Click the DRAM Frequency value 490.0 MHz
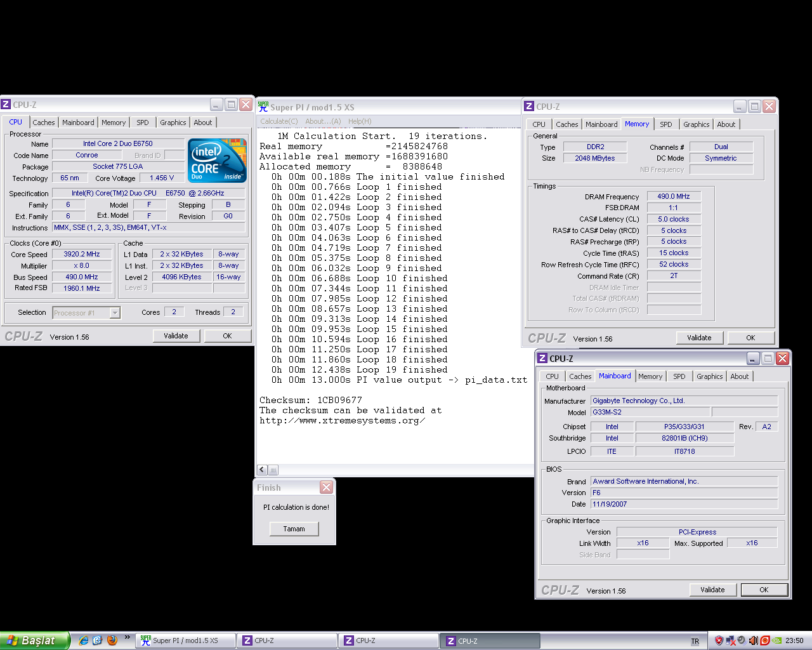This screenshot has width=812, height=650. tap(674, 196)
